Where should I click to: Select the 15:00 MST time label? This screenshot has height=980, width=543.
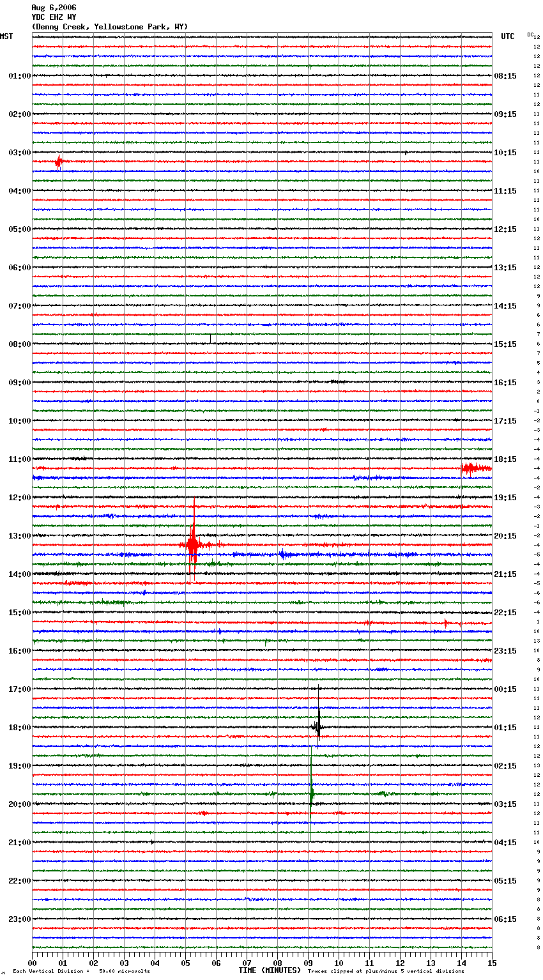point(20,613)
